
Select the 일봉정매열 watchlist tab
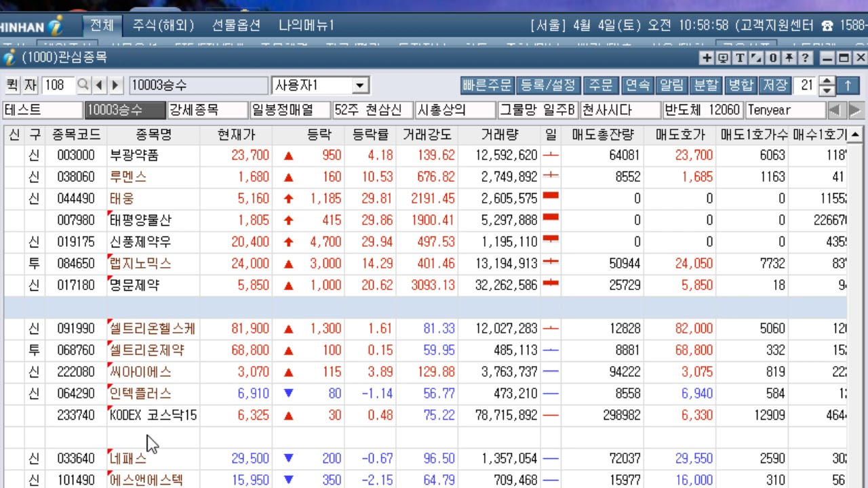(x=290, y=110)
